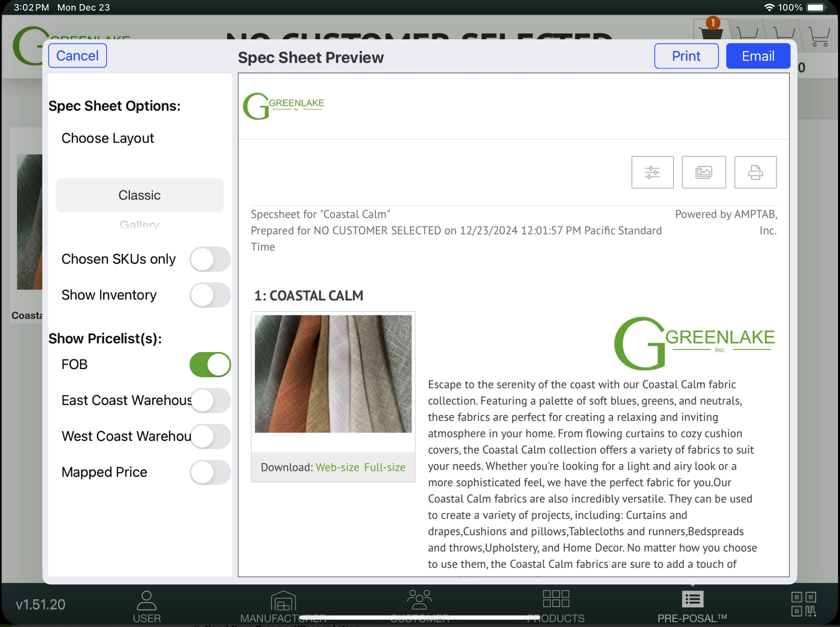Tap the Coastal Calm fabric image
840x627 pixels.
coord(333,374)
